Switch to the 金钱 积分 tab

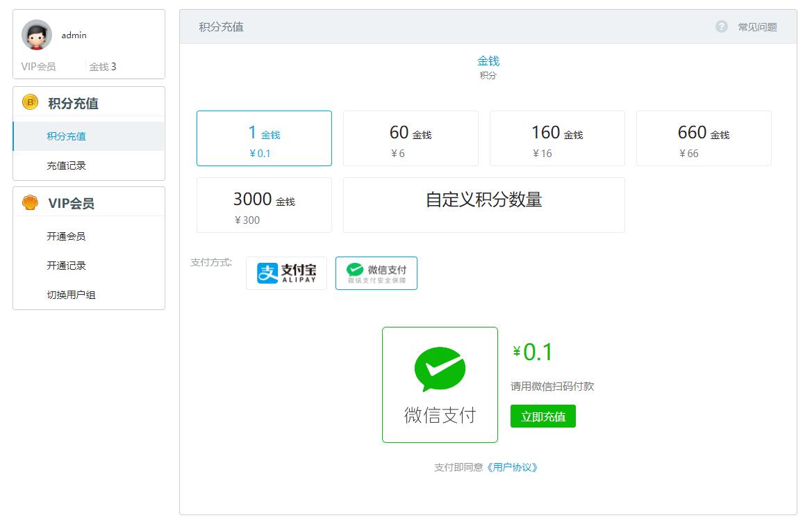[x=488, y=67]
